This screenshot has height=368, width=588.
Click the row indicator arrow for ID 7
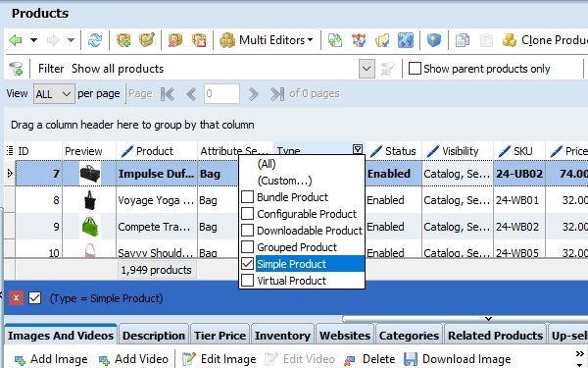[10, 174]
